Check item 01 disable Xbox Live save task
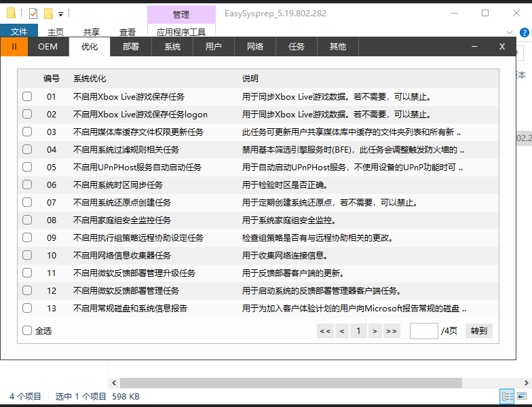Screen dimensions: 532x407 pos(27,96)
